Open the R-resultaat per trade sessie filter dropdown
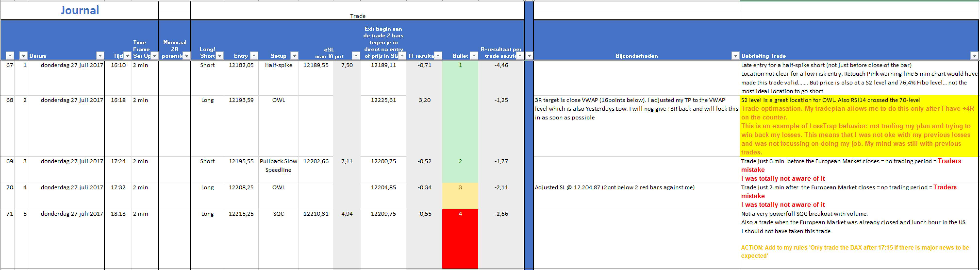The image size is (980, 270). 520,56
